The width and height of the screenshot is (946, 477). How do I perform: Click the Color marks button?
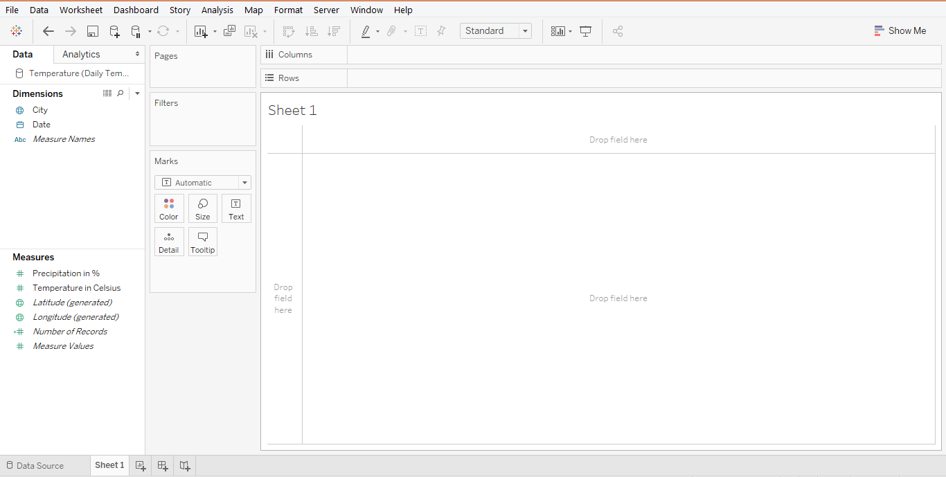pyautogui.click(x=169, y=209)
